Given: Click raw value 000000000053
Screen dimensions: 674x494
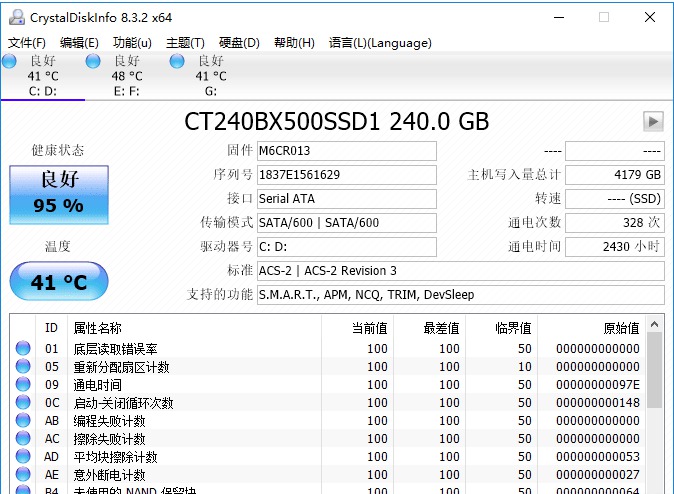Looking at the screenshot, I should (597, 457).
